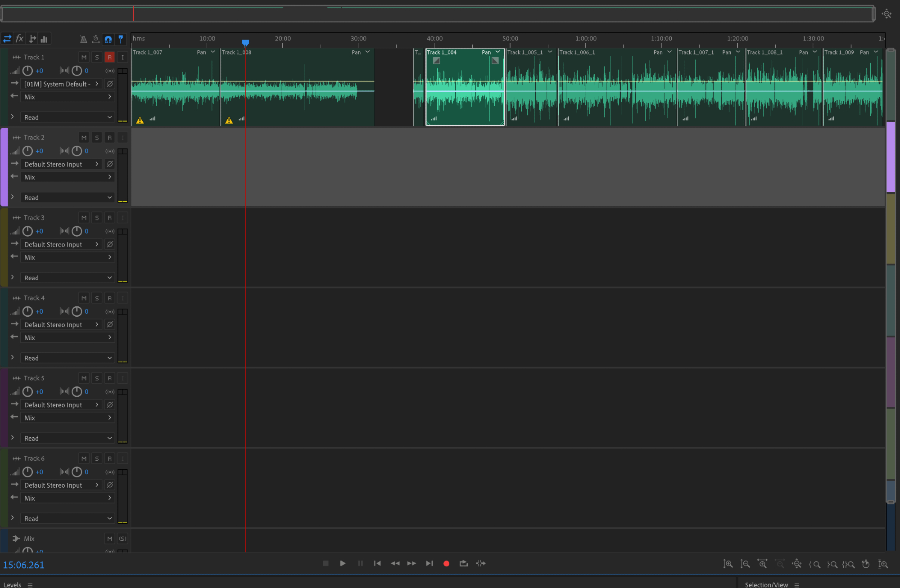Show the EQ bars view icon
The height and width of the screenshot is (588, 900).
coord(44,39)
